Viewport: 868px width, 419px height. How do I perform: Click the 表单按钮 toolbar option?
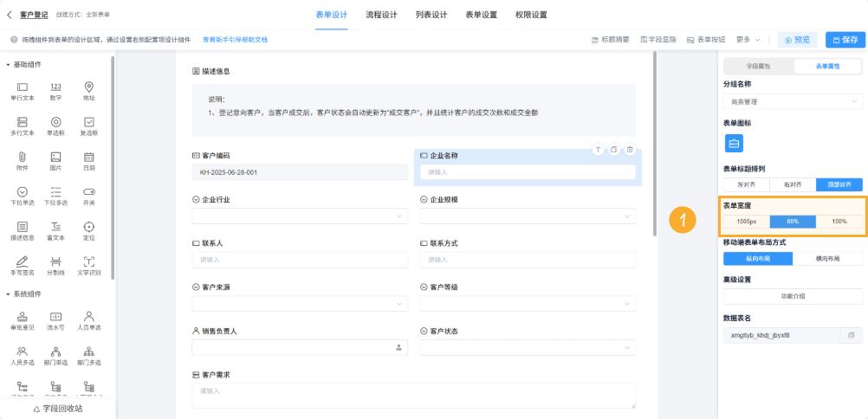pyautogui.click(x=706, y=40)
